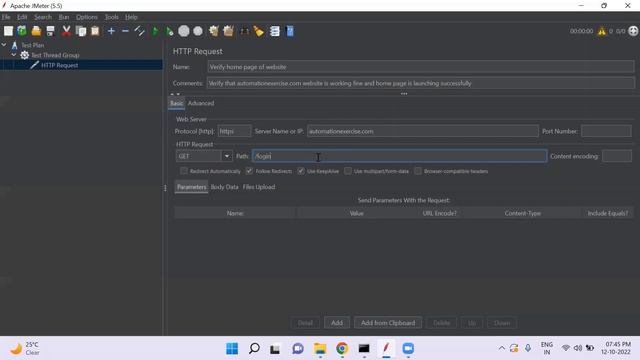640x360 pixels.
Task: Open the Run menu
Action: click(64, 17)
